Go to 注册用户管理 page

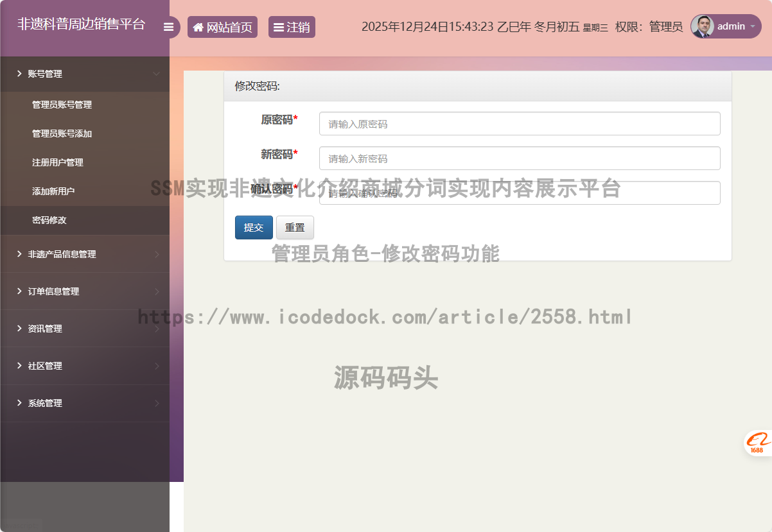coord(58,162)
